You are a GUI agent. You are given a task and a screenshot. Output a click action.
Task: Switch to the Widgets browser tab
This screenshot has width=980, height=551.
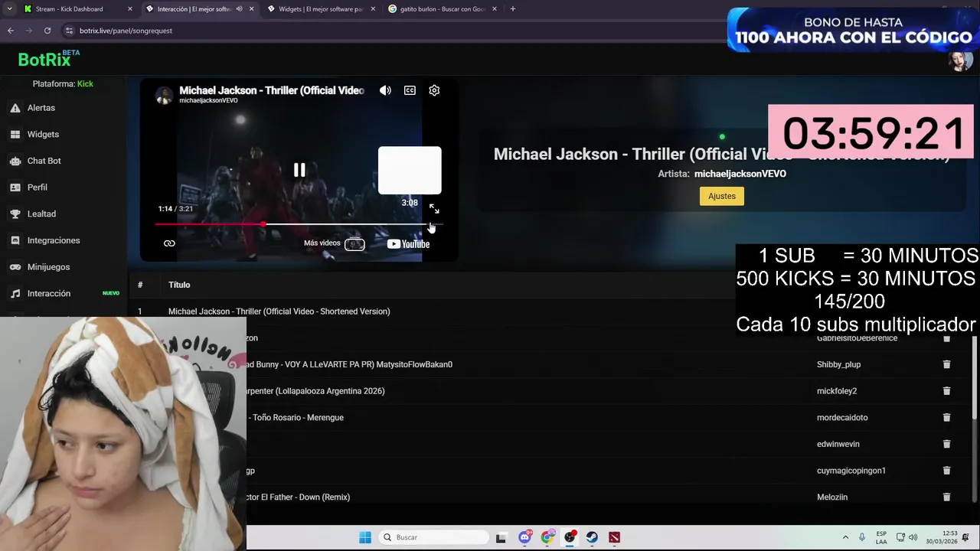pos(320,9)
